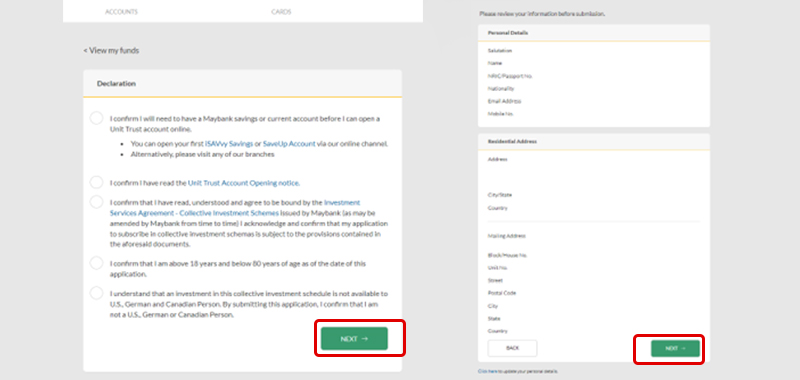Open the CARDS tab
This screenshot has height=380, width=800.
pyautogui.click(x=281, y=12)
